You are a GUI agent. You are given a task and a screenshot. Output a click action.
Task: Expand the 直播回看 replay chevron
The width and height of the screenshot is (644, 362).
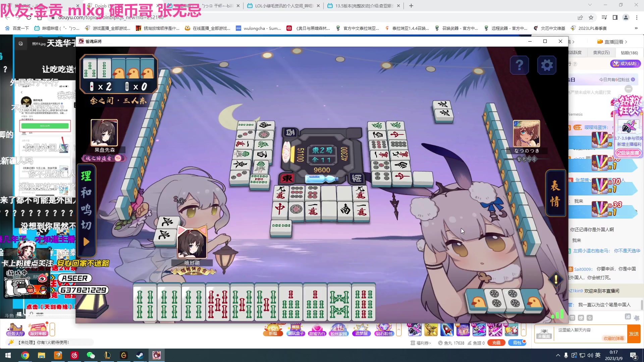point(627,41)
